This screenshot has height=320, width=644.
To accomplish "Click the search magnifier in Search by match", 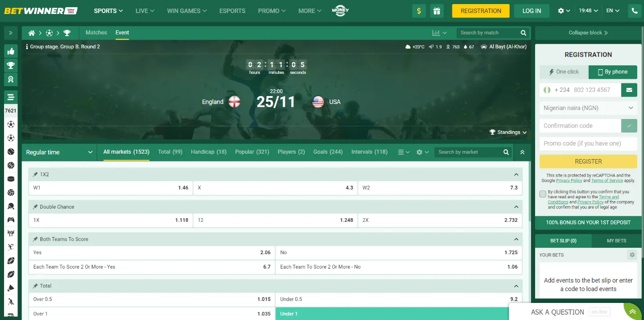I will 523,32.
